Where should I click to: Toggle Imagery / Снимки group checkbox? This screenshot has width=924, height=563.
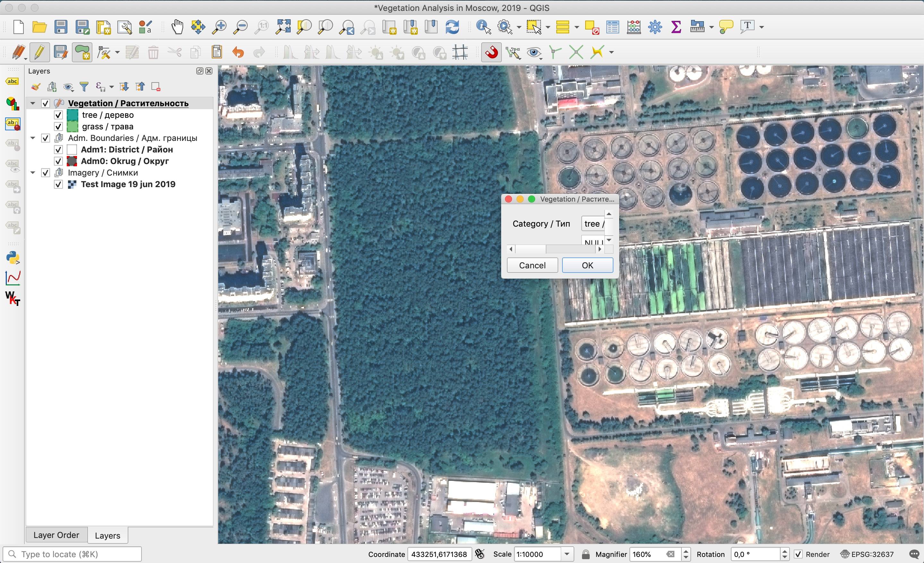[x=45, y=173]
